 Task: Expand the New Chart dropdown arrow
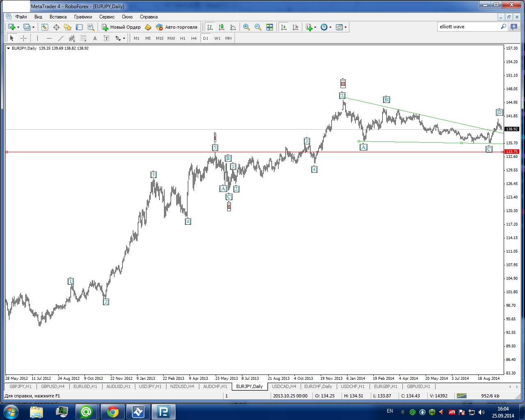pos(18,27)
